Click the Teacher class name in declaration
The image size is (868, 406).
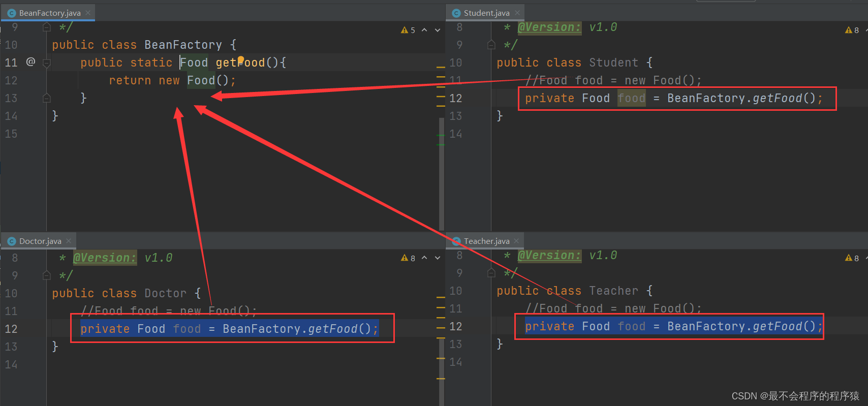click(x=613, y=291)
